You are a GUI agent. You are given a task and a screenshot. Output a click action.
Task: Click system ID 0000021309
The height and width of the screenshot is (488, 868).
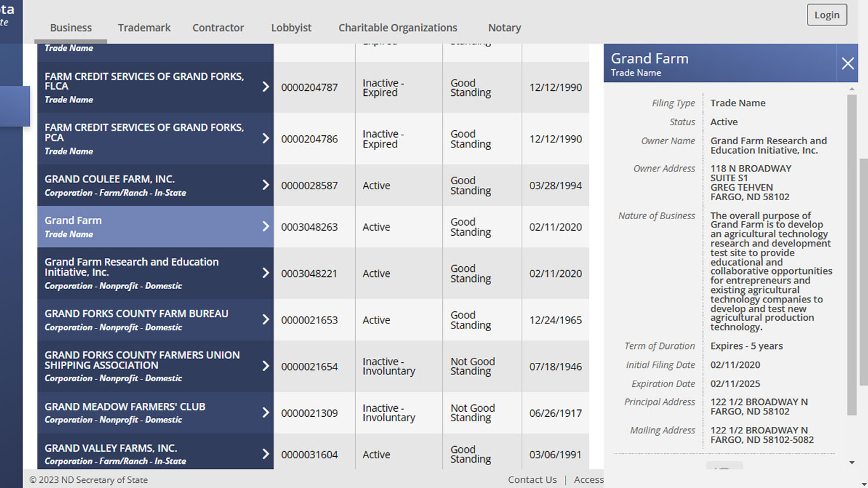[309, 413]
